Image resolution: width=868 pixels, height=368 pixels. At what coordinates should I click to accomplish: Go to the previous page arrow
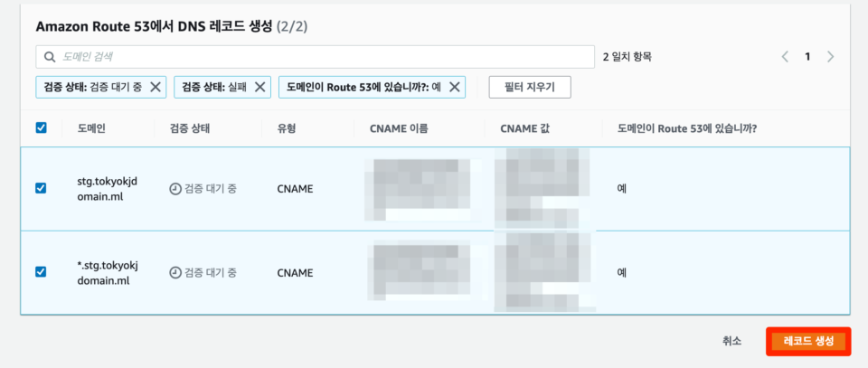(x=785, y=56)
